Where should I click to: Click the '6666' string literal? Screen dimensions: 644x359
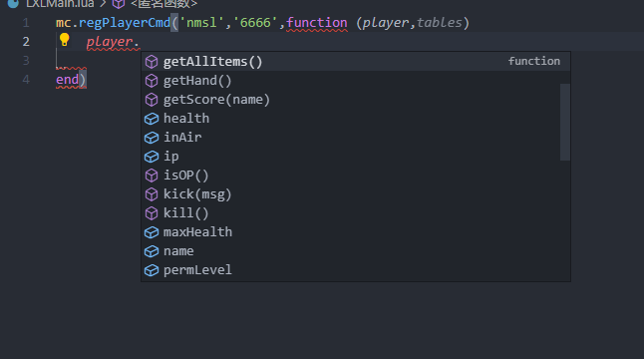(255, 23)
